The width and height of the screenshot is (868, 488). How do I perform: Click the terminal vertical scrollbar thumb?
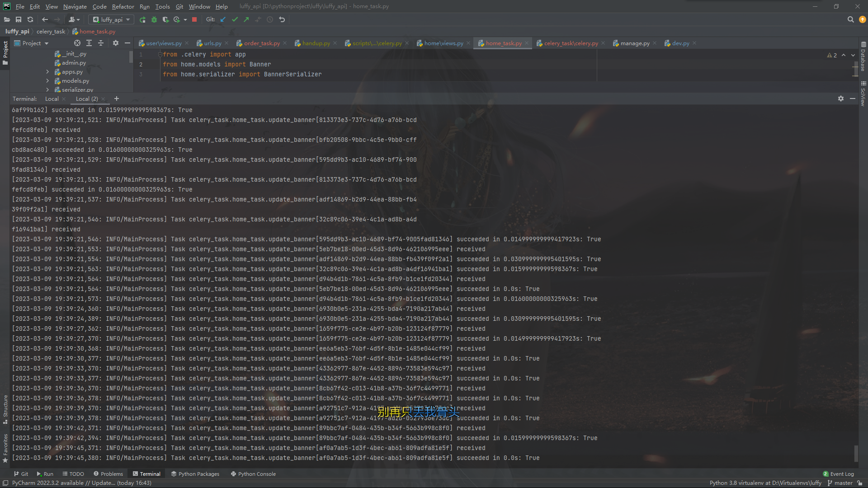pyautogui.click(x=855, y=454)
